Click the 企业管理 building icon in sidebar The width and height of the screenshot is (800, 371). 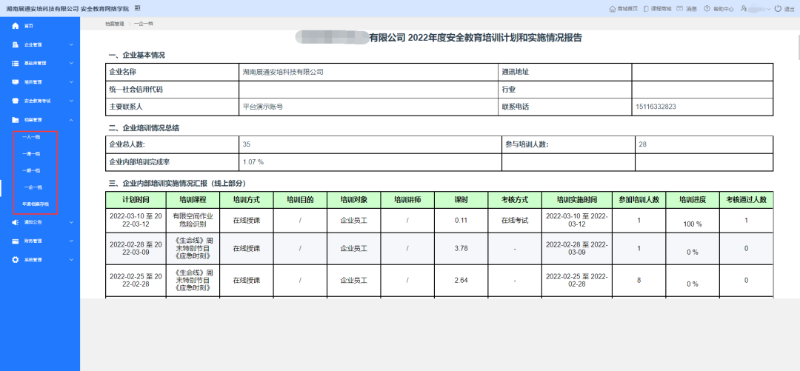tap(15, 45)
